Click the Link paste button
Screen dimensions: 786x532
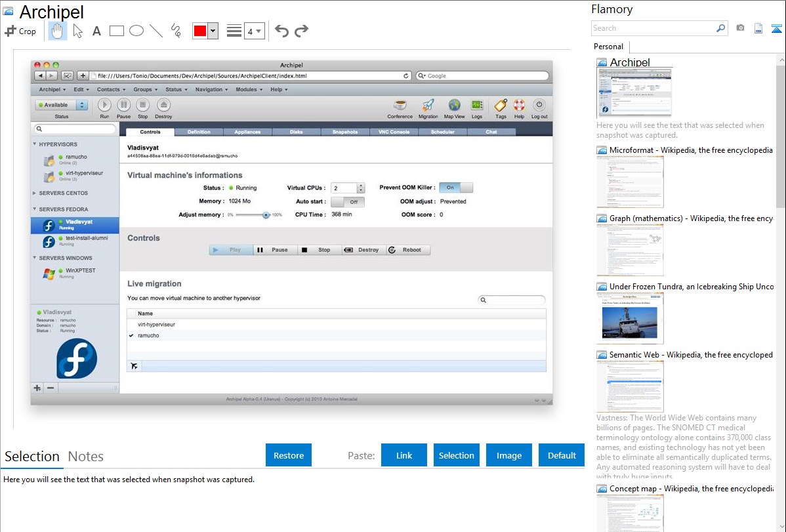[404, 455]
